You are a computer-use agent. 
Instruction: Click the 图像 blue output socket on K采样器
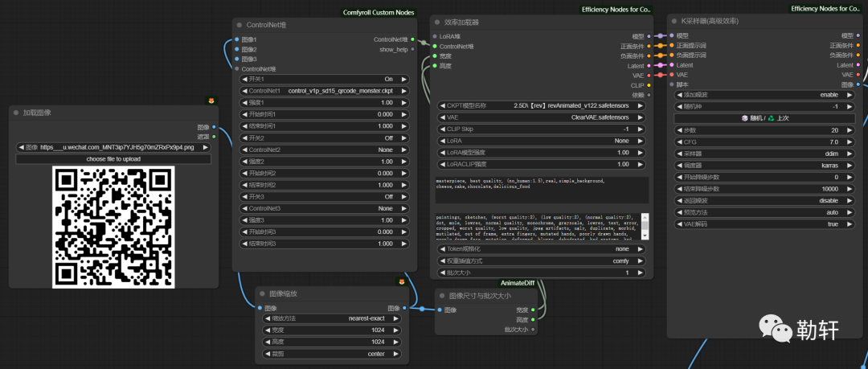click(858, 84)
